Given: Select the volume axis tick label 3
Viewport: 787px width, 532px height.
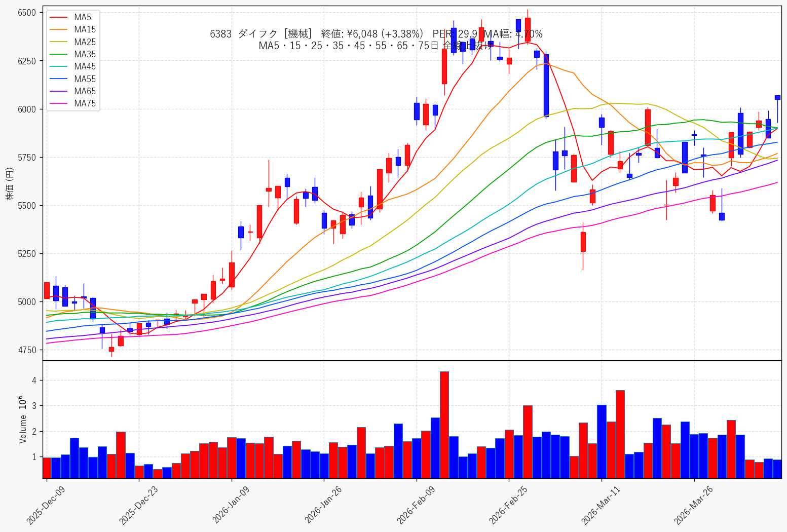Looking at the screenshot, I should pyautogui.click(x=34, y=406).
